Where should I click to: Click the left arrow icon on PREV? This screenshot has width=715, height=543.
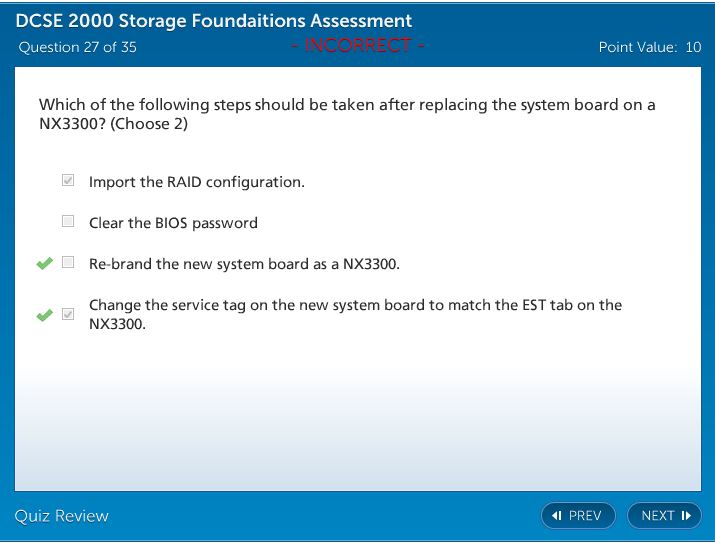point(557,516)
